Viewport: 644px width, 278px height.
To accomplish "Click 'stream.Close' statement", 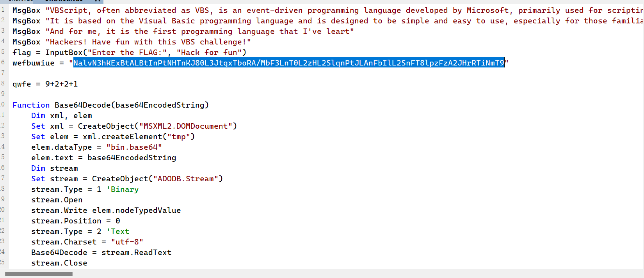I will (x=59, y=263).
